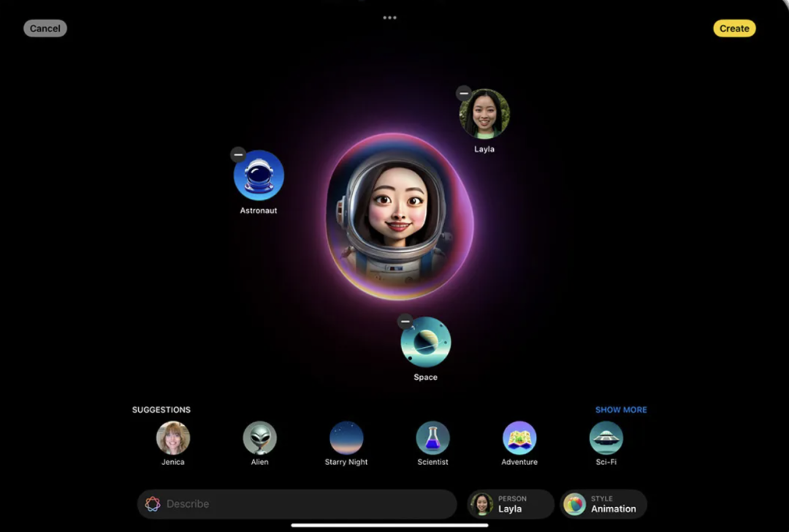Image resolution: width=789 pixels, height=532 pixels.
Task: Open the Style Animation selector
Action: click(x=603, y=503)
